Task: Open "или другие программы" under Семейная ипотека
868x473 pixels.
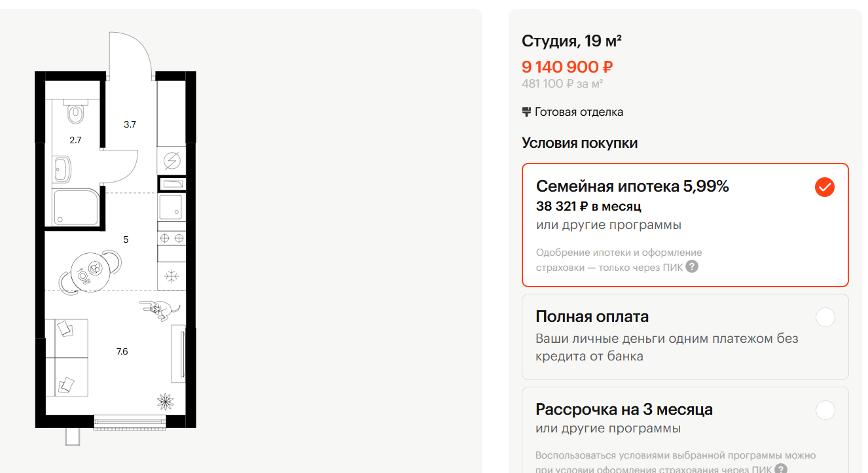Action: coord(608,225)
